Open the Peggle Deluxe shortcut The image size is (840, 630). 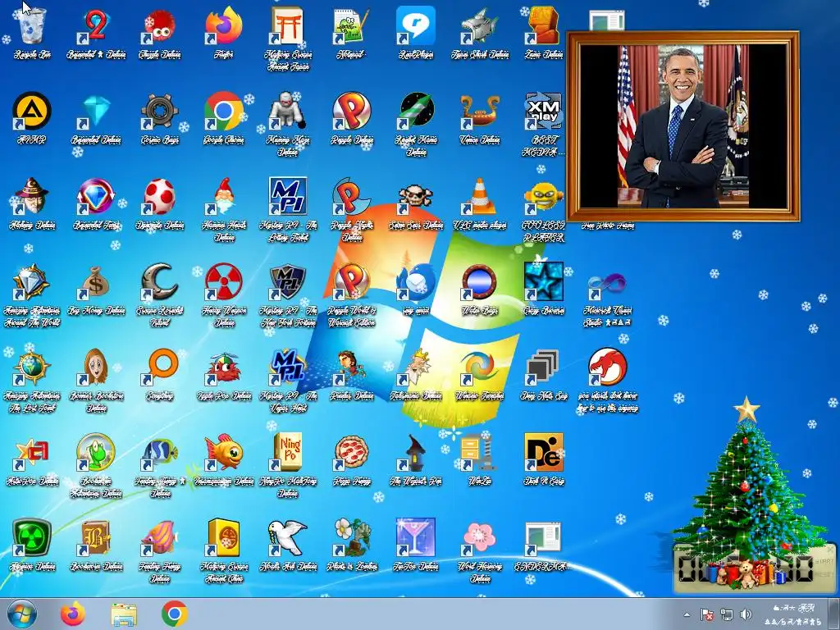pos(351,112)
